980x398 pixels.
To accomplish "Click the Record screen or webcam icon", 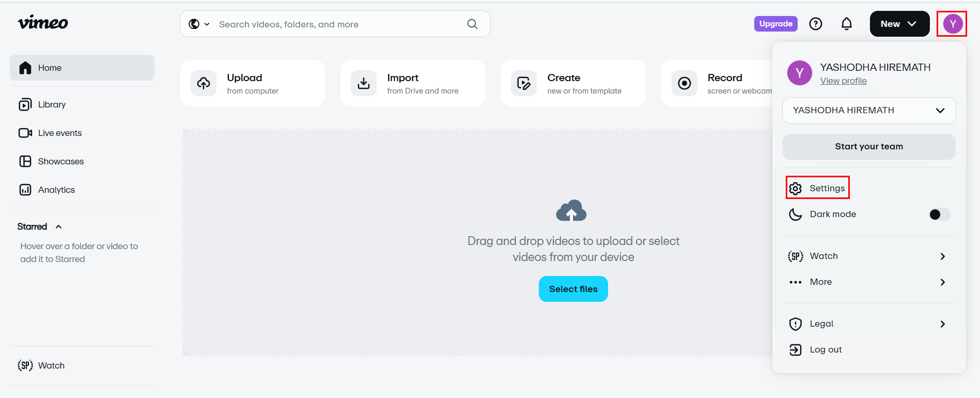I will (684, 83).
